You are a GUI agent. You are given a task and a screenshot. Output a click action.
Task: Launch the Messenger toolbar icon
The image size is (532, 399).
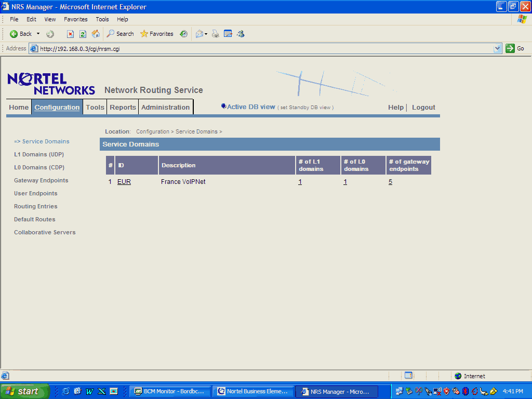[x=241, y=34]
